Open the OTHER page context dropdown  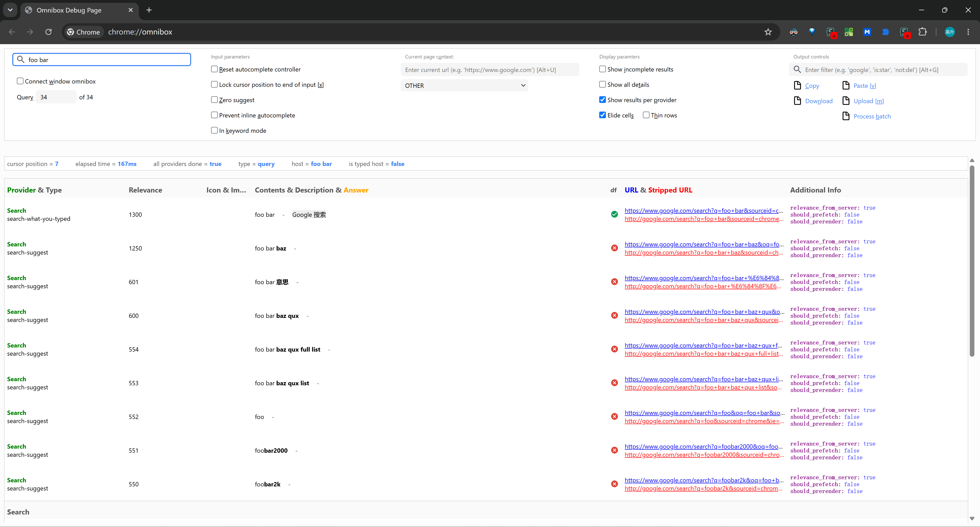464,86
